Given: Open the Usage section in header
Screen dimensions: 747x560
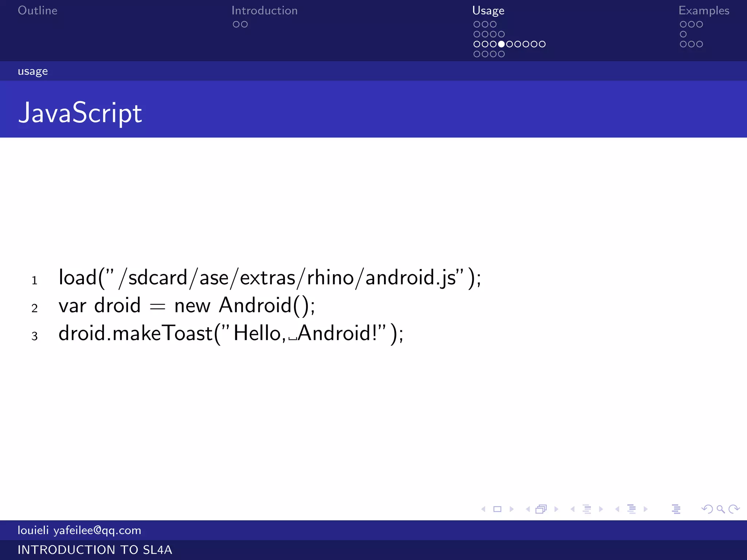Looking at the screenshot, I should pos(488,11).
